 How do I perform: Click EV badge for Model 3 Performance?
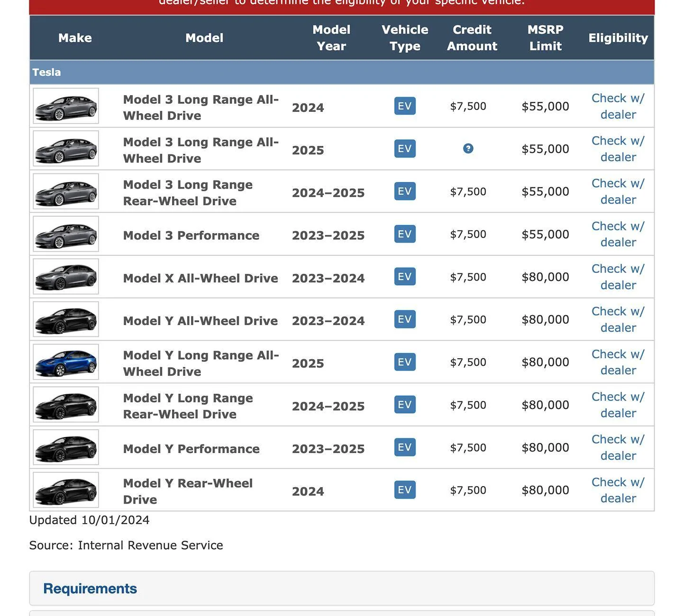(x=405, y=234)
